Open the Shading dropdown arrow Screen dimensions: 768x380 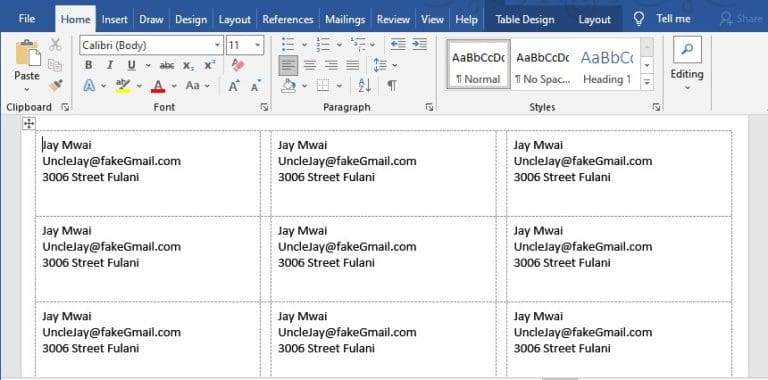pyautogui.click(x=304, y=86)
